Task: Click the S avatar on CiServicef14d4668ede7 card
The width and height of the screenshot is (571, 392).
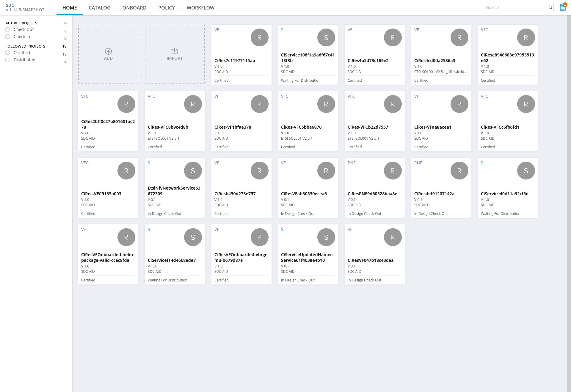Action: 193,237
